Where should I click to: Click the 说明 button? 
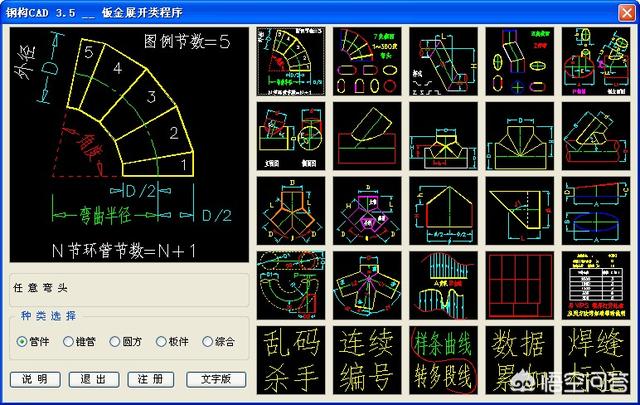(x=35, y=379)
